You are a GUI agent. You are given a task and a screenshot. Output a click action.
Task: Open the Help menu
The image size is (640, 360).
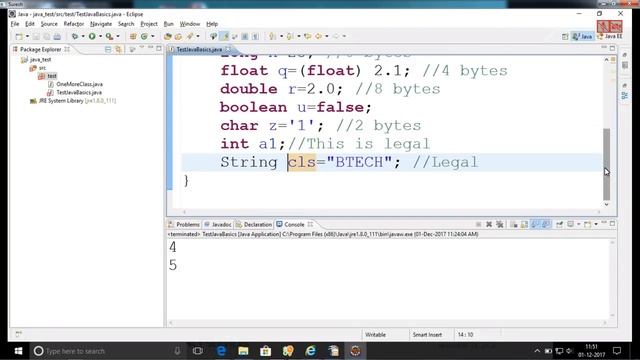(x=212, y=24)
